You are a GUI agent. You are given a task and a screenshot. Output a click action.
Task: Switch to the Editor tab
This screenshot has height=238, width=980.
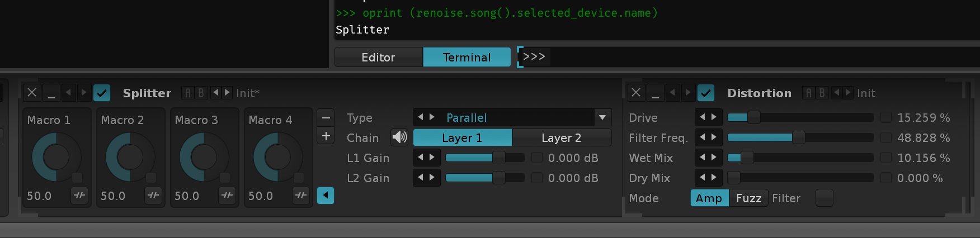[x=378, y=57]
